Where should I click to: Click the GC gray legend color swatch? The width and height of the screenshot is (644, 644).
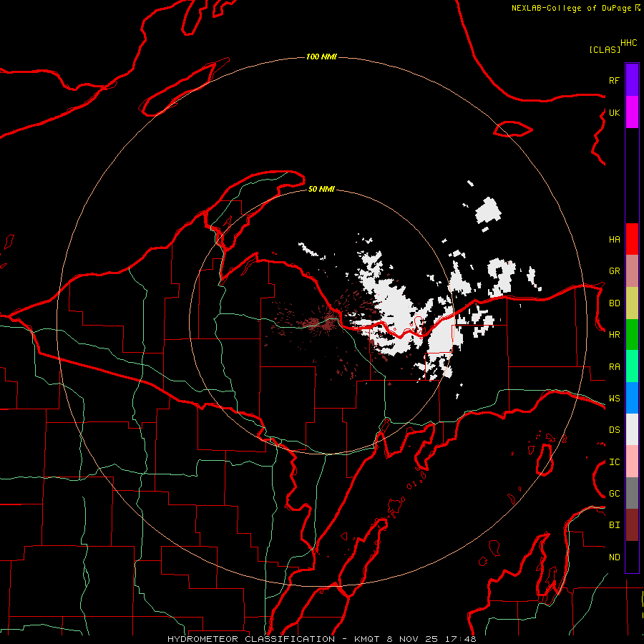(632, 493)
